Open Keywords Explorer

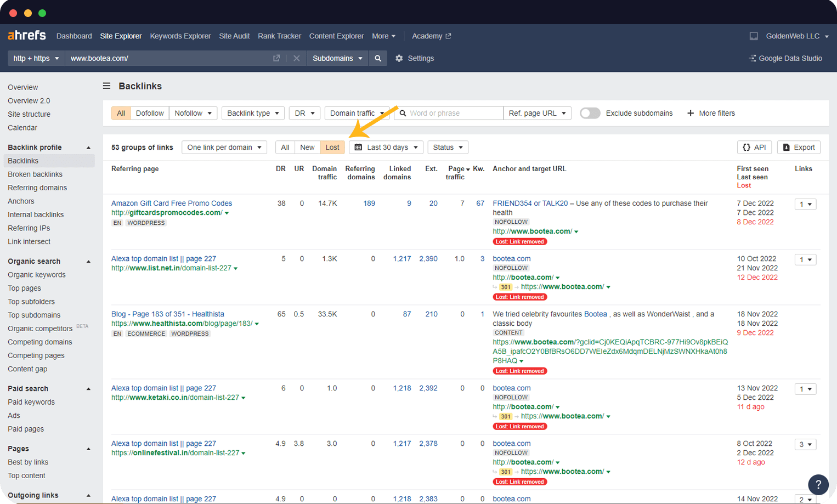click(x=180, y=36)
